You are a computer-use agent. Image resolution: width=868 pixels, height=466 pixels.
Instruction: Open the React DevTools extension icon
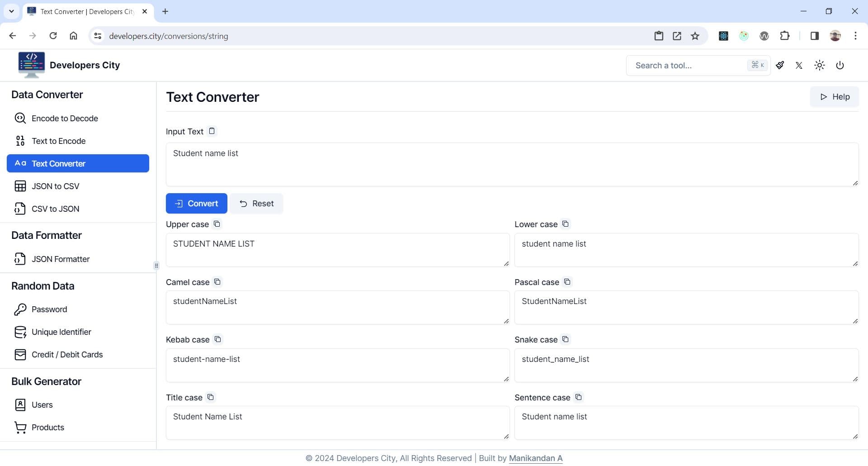(x=723, y=36)
